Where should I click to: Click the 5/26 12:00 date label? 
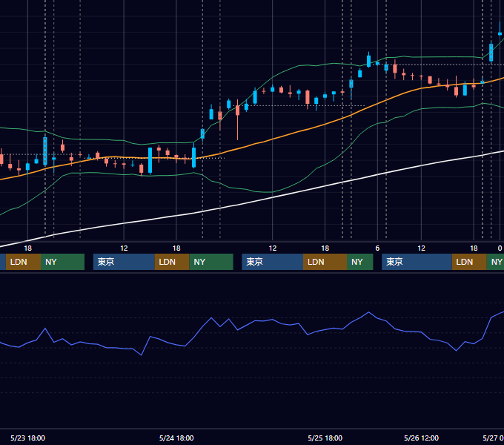click(421, 438)
